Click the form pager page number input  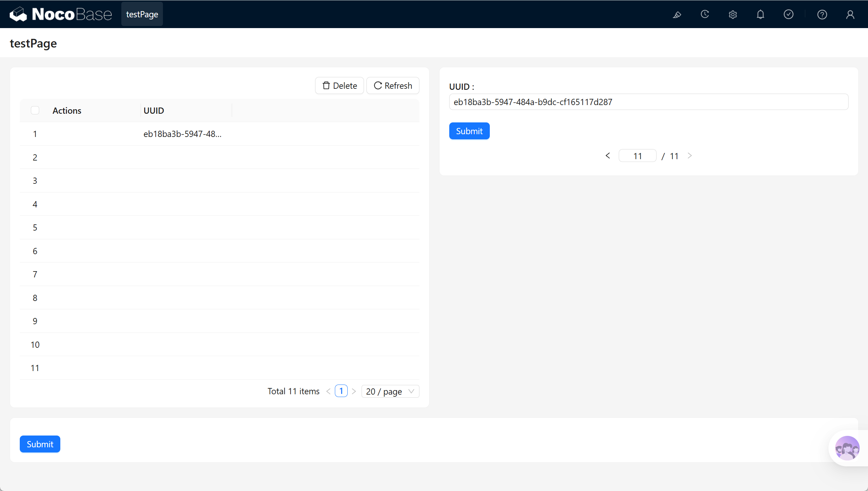point(637,156)
